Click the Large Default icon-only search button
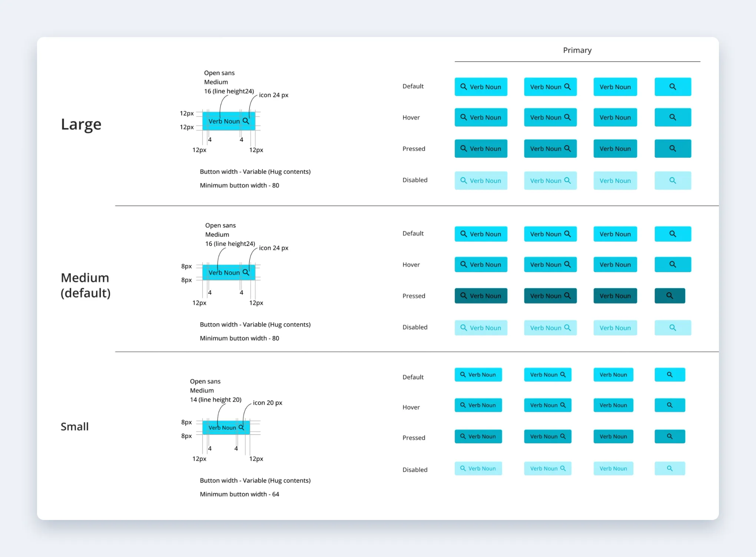 [673, 87]
